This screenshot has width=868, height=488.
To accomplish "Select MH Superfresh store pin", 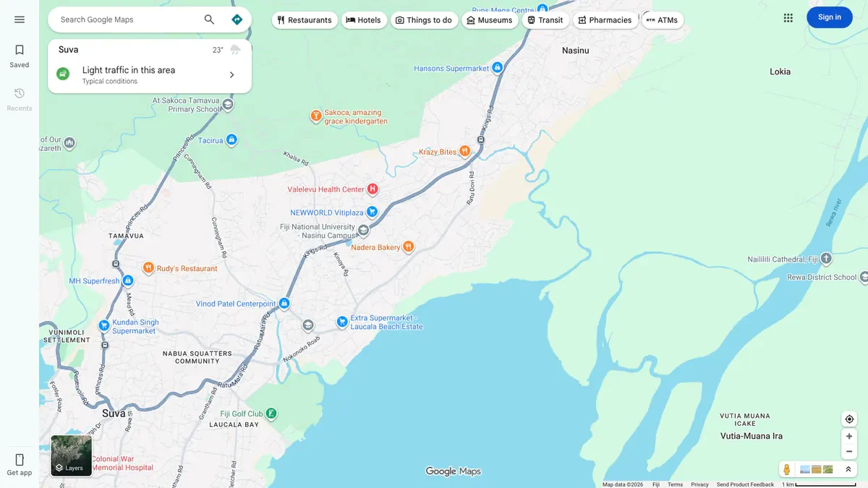I will (128, 281).
